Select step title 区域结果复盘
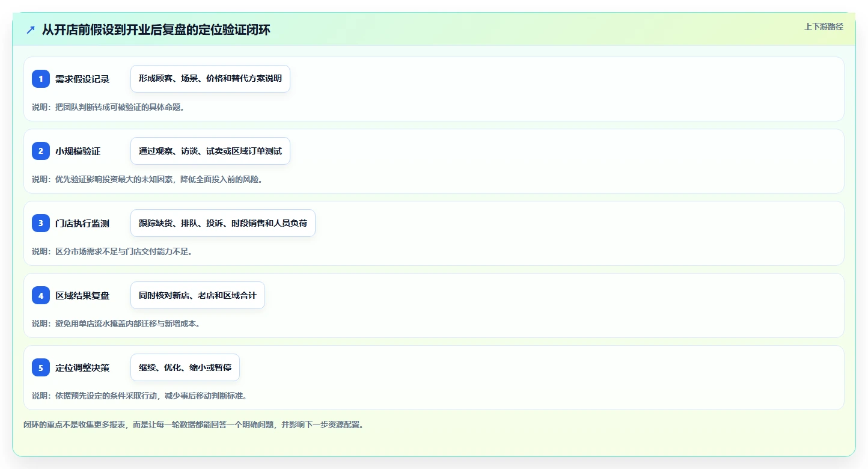 [82, 295]
